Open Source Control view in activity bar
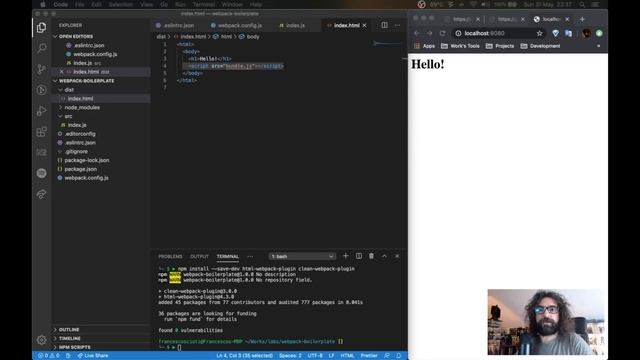The height and width of the screenshot is (360, 640). click(41, 69)
